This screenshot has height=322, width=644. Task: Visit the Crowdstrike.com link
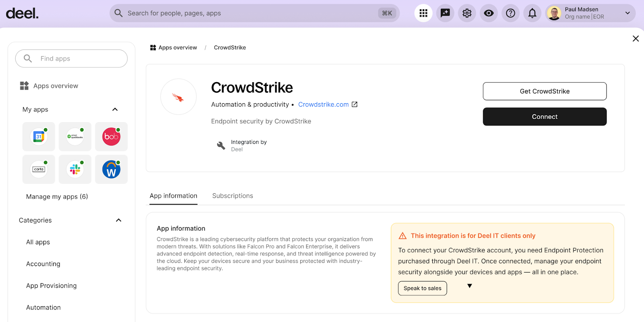click(323, 104)
